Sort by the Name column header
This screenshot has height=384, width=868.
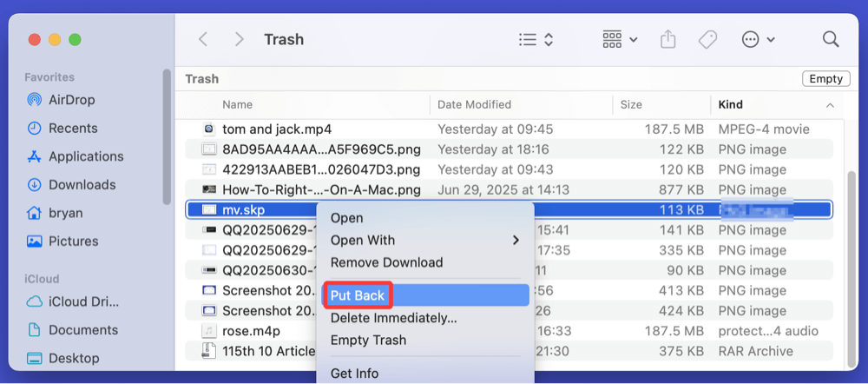(237, 104)
